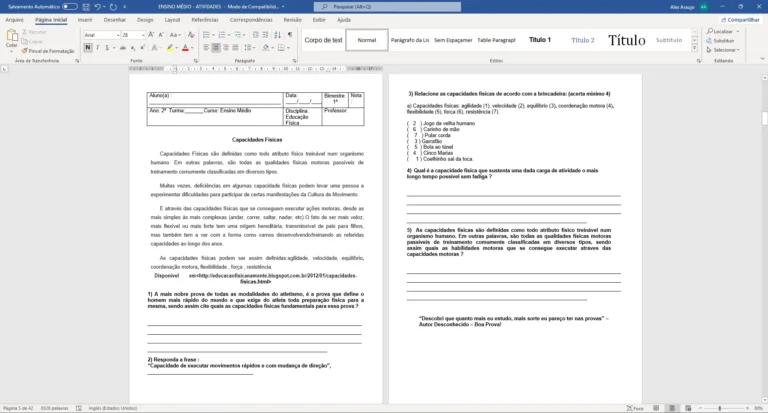Image resolution: width=768 pixels, height=413 pixels.
Task: Switch to the Revisão tab
Action: click(x=292, y=20)
